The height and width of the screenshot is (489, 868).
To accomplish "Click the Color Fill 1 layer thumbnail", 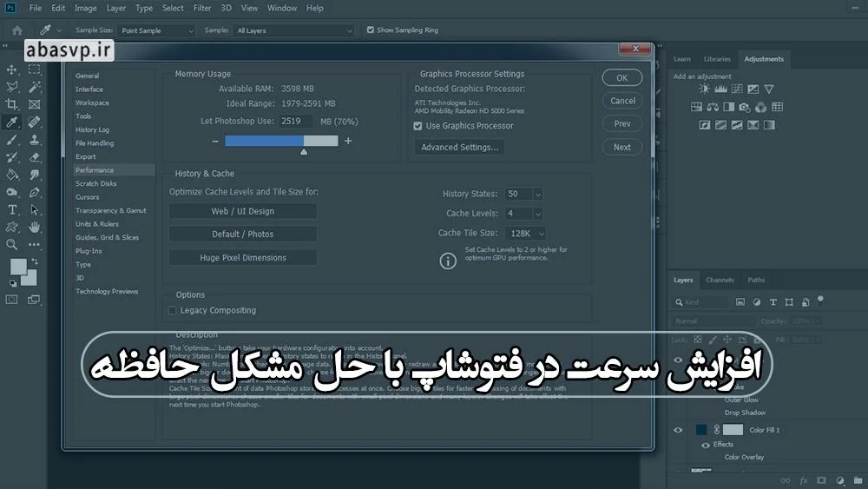I will click(x=701, y=430).
